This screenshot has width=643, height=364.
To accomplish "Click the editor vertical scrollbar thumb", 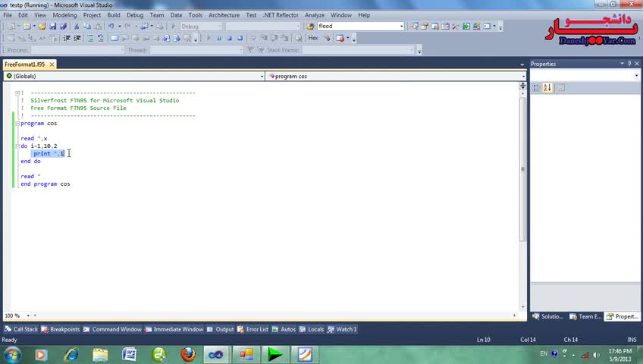I will point(522,169).
